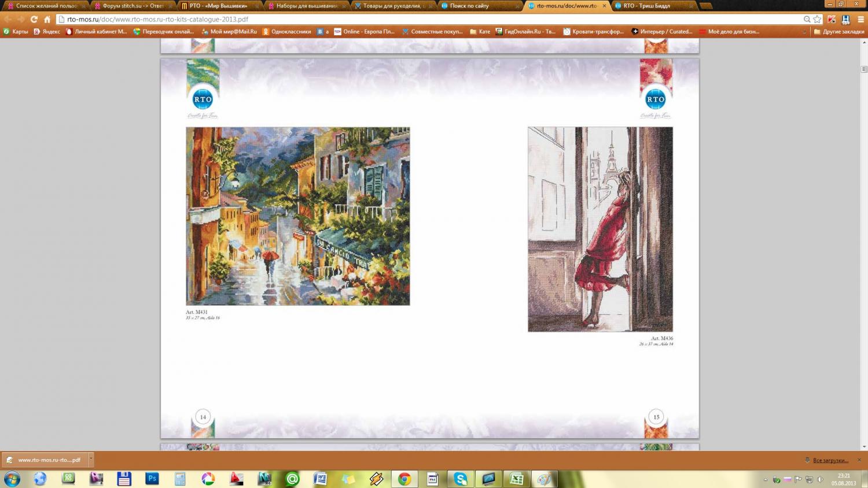The image size is (868, 488).
Task: Open Skype from the taskbar
Action: 461,479
